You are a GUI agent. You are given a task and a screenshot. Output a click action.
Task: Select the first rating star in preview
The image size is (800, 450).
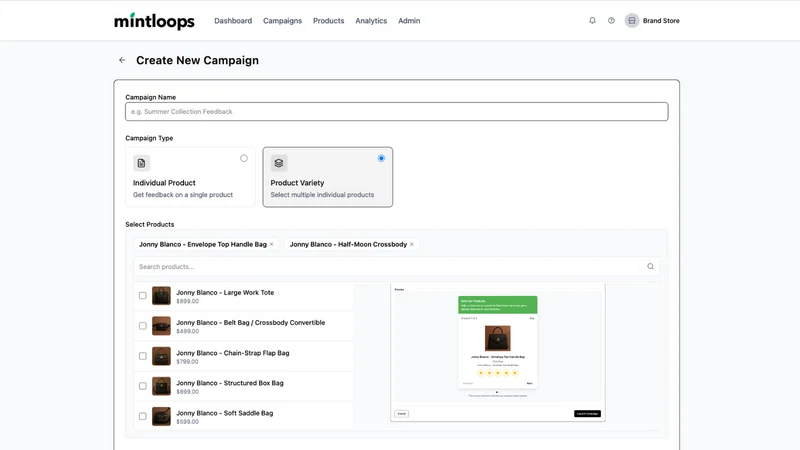coord(481,373)
